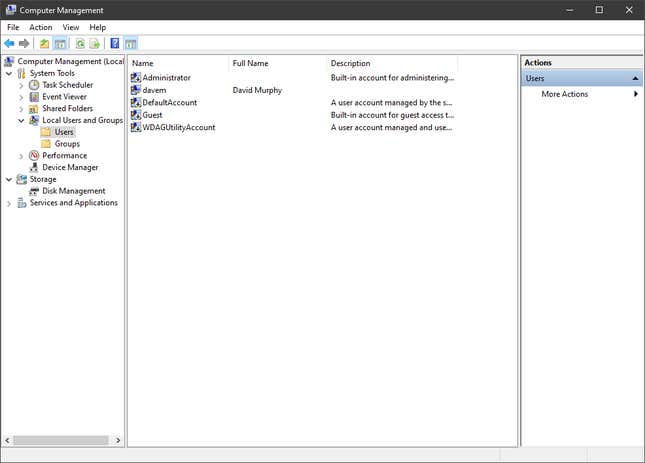Click the Guest user account icon

click(x=135, y=115)
